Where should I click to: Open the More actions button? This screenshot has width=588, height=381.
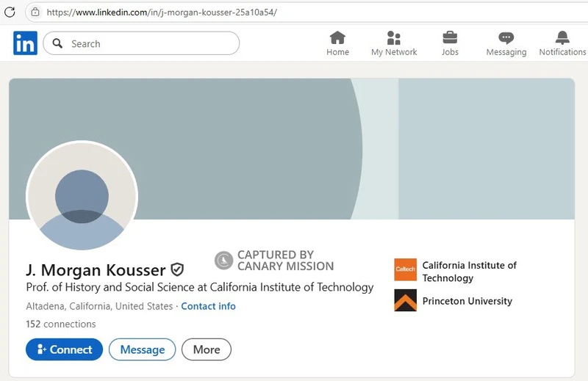click(207, 349)
